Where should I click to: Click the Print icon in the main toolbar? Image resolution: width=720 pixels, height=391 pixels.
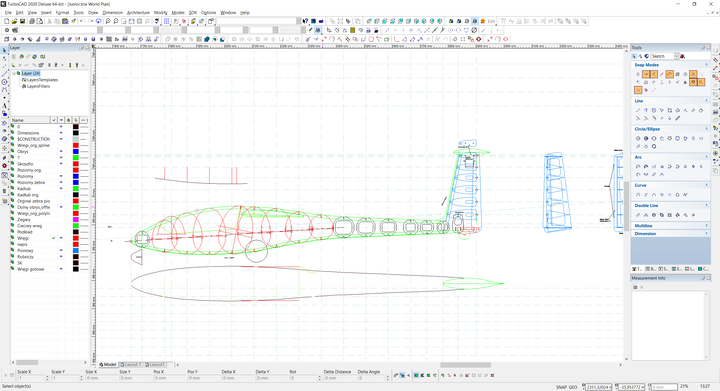point(32,21)
